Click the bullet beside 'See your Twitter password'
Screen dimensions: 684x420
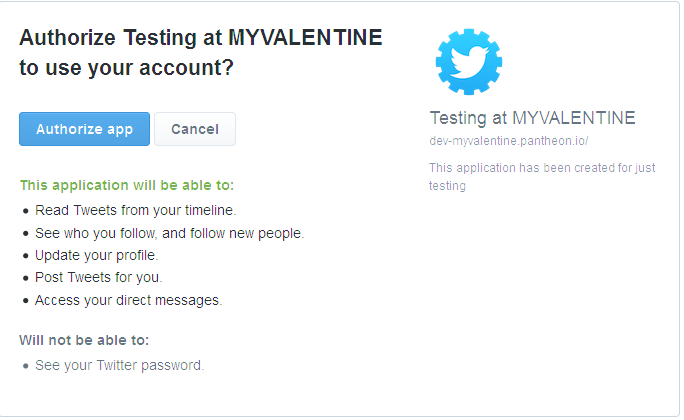pos(26,366)
